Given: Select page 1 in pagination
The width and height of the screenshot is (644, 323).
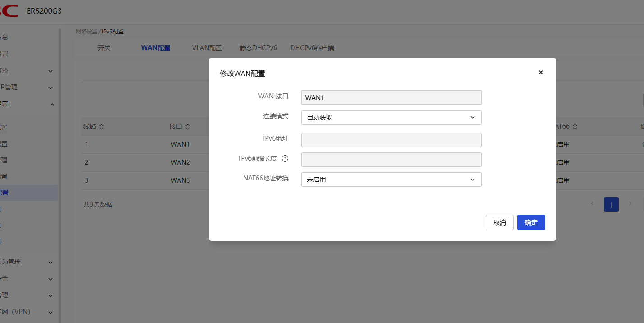Looking at the screenshot, I should click(611, 204).
